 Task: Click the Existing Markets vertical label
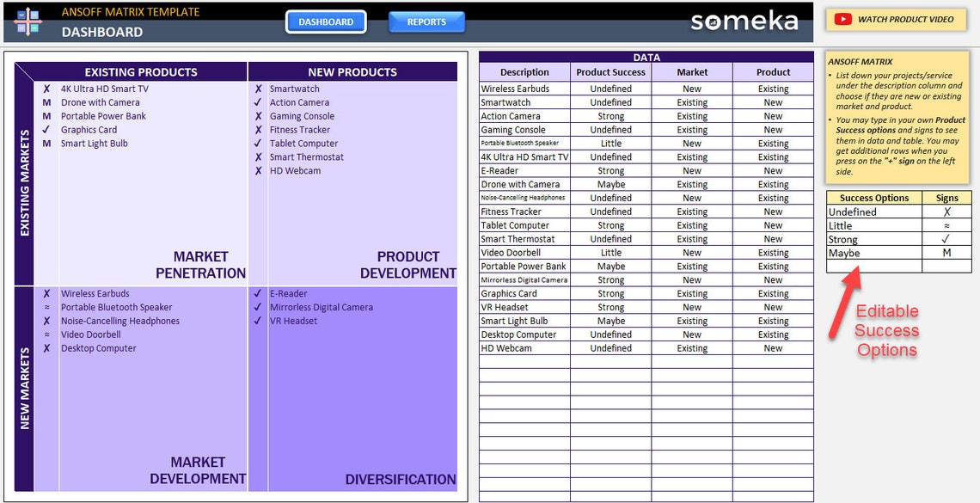point(25,183)
